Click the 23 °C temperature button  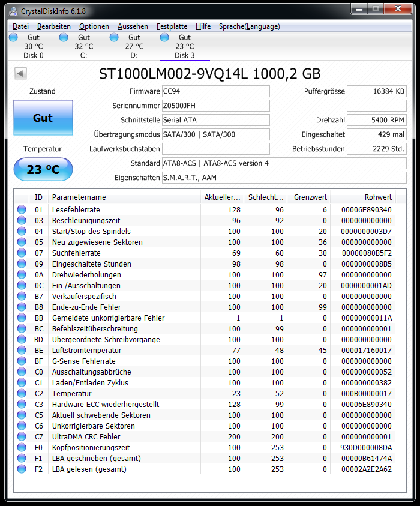click(x=43, y=169)
